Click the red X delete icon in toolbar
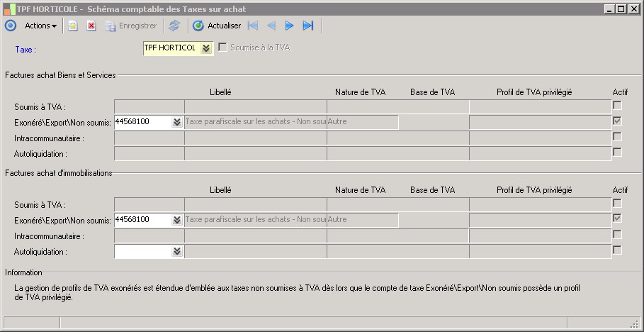Image resolution: width=644 pixels, height=332 pixels. (91, 26)
